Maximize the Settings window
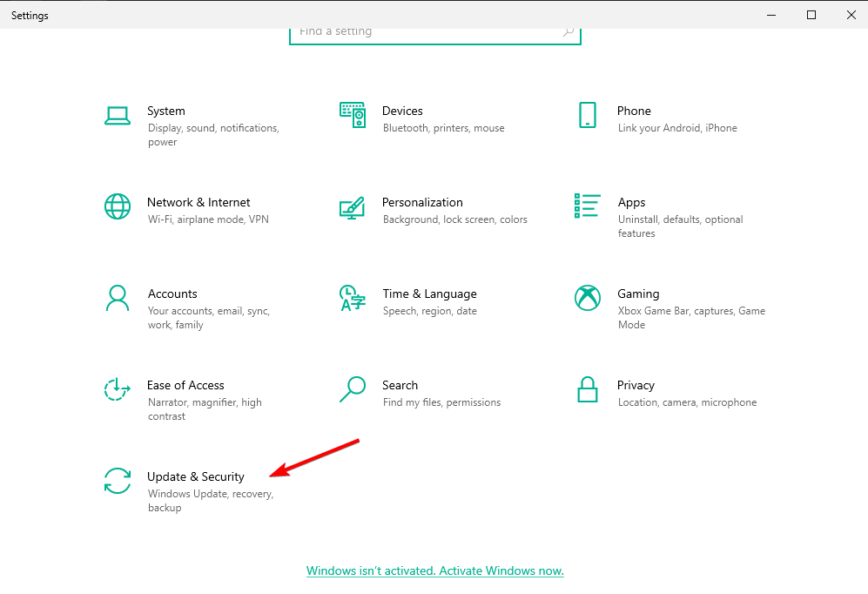This screenshot has width=868, height=594. tap(811, 15)
